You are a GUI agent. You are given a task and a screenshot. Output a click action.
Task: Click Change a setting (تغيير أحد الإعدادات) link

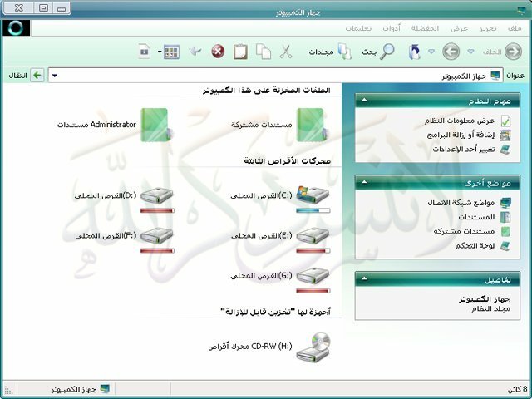pyautogui.click(x=464, y=150)
